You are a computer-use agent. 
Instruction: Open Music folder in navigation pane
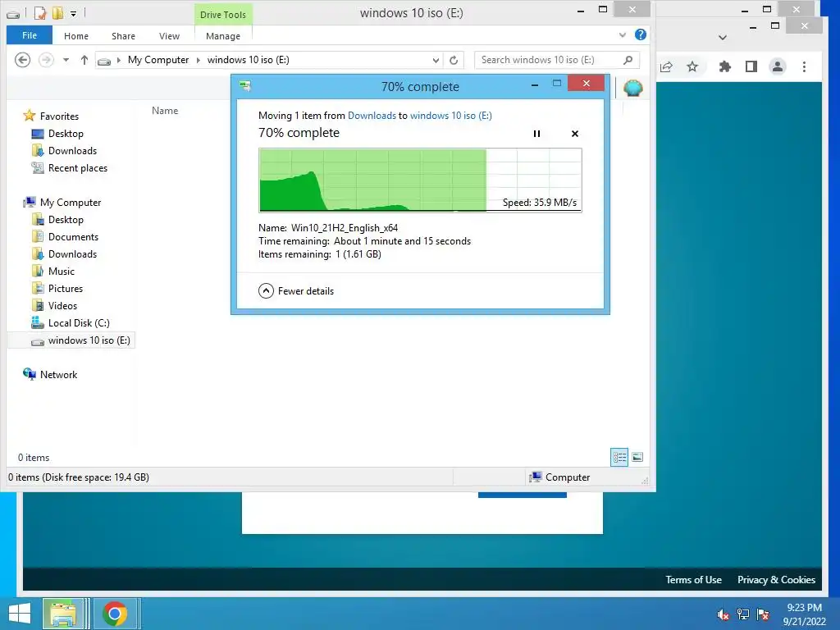tap(53, 271)
